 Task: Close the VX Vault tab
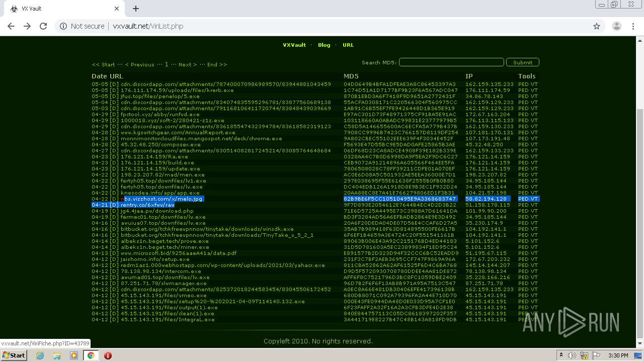point(117,9)
